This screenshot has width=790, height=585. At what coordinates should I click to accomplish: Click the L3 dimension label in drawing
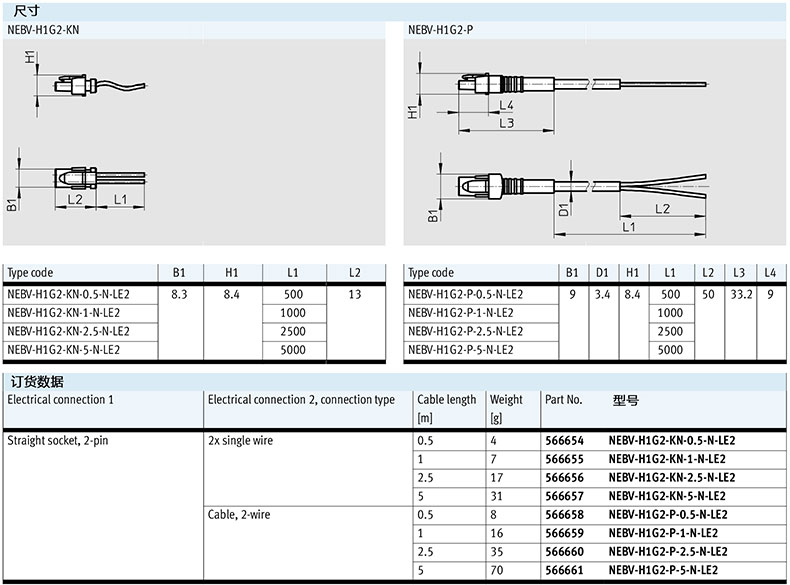pyautogui.click(x=506, y=123)
